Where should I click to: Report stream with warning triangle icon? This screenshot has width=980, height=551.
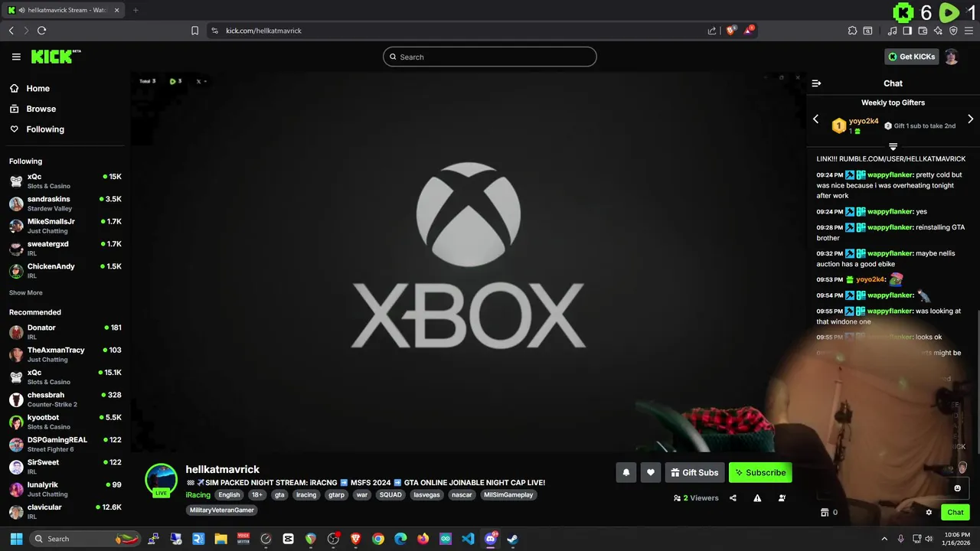[x=757, y=497]
